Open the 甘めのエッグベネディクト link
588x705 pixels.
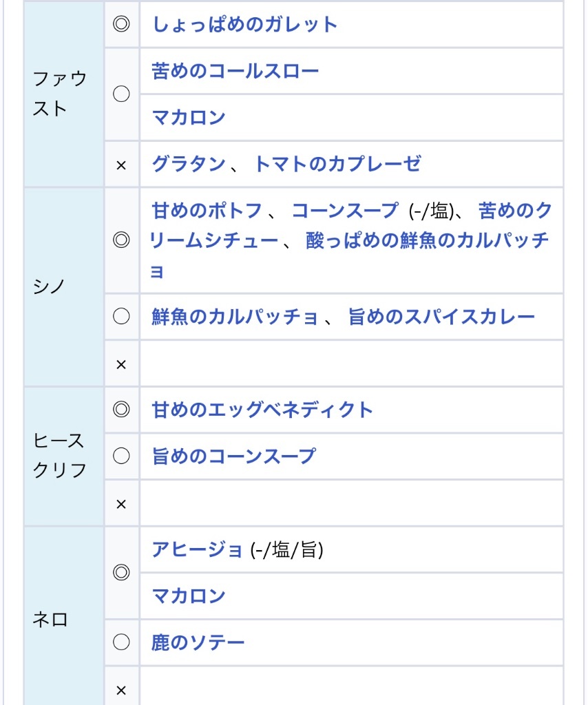pos(262,410)
